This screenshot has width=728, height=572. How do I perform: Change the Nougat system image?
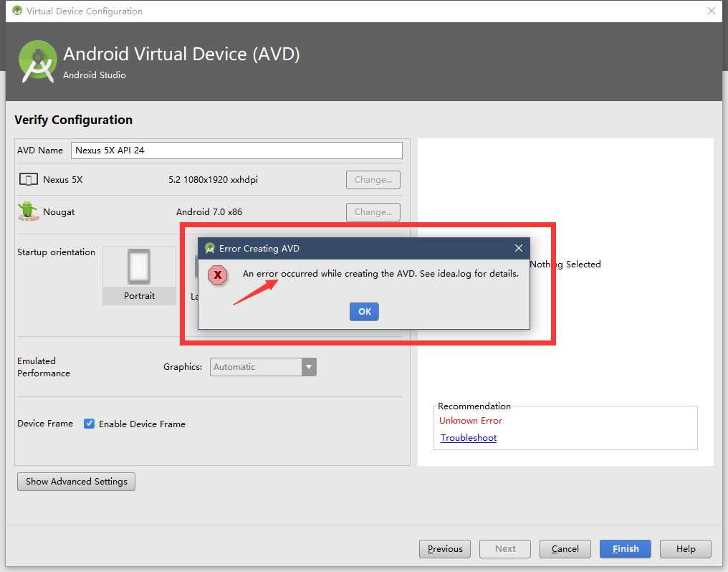373,212
